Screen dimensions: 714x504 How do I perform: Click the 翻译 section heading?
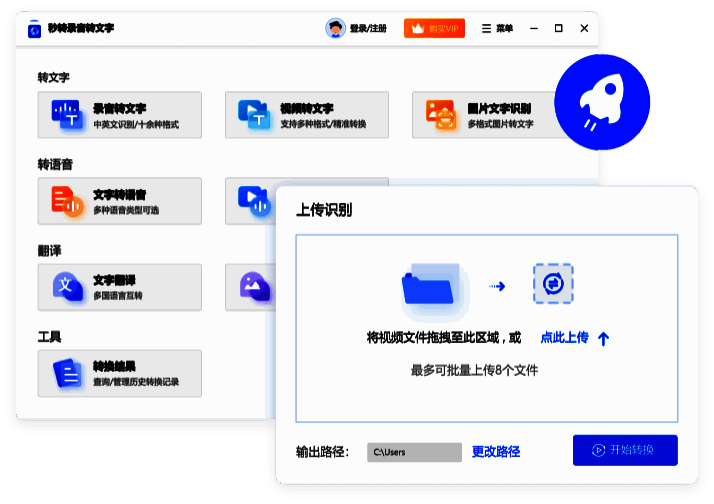[49, 251]
